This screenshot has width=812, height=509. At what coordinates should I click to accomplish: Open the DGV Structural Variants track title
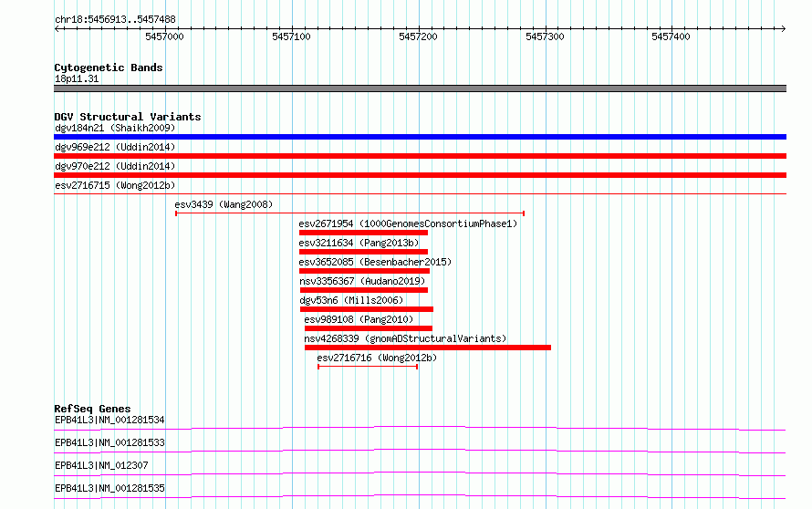pos(128,117)
